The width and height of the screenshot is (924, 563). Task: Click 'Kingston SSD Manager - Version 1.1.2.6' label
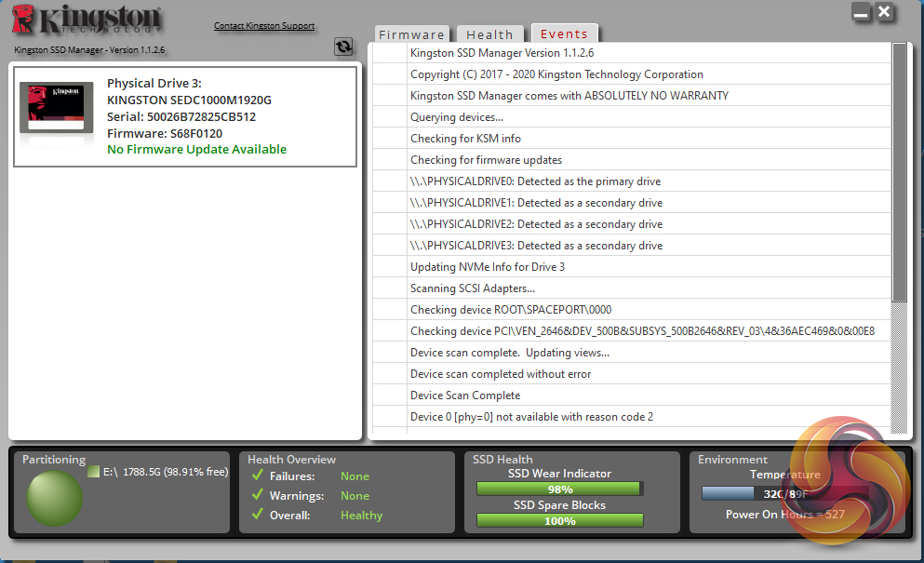click(x=89, y=50)
